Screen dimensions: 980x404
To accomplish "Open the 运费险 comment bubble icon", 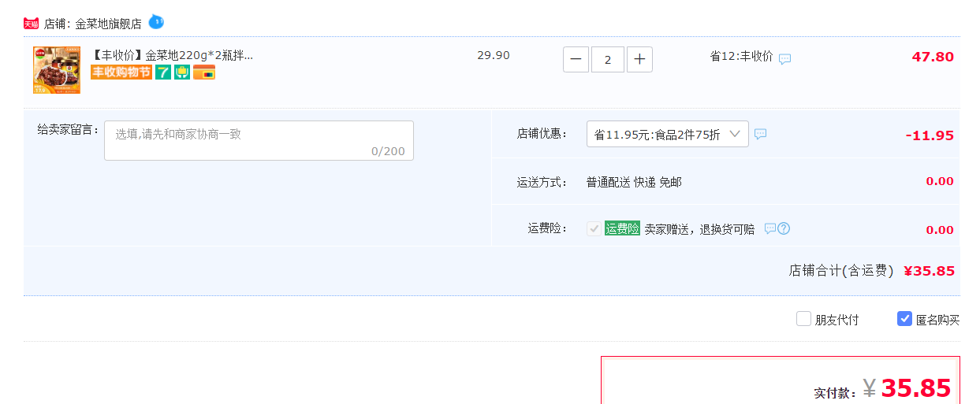I will point(770,228).
